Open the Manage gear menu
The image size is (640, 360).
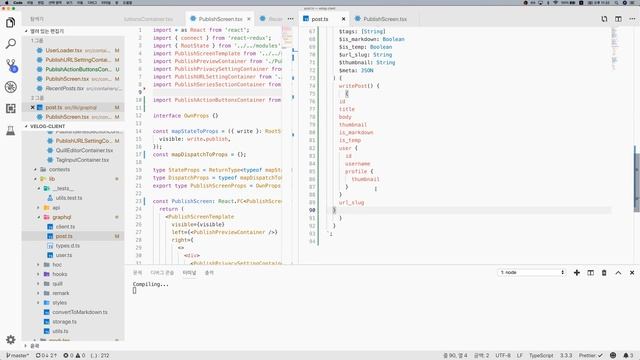(11, 339)
